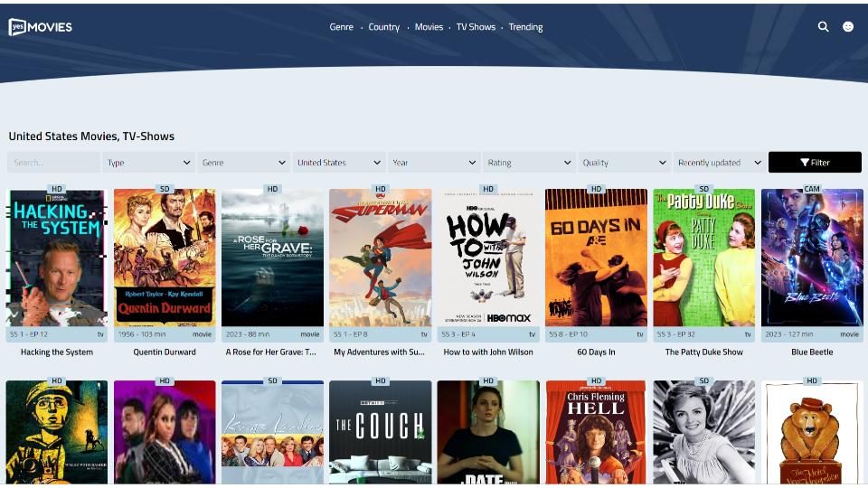Expand the Recently updated sort dropdown
The image size is (868, 488).
click(x=720, y=163)
